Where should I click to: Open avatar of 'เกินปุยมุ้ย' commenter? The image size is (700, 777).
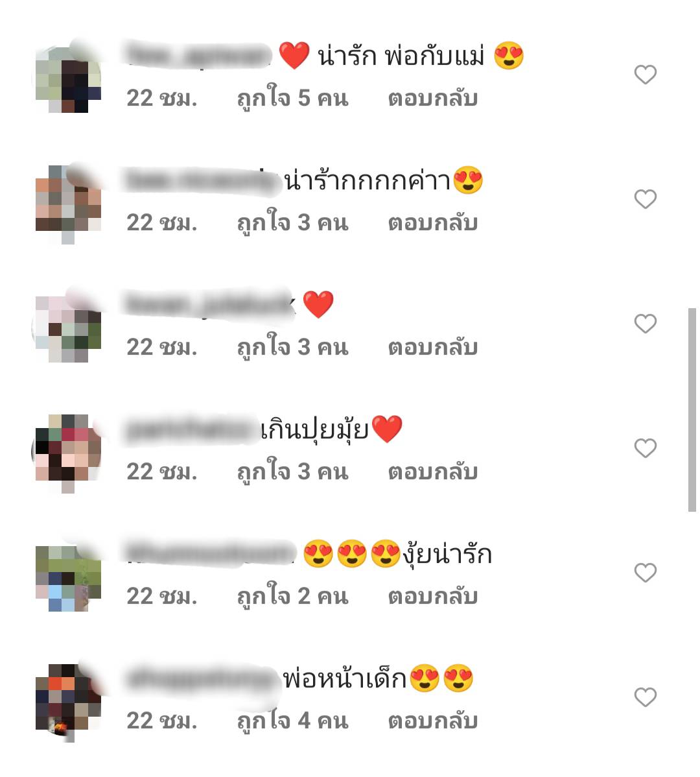tap(67, 452)
